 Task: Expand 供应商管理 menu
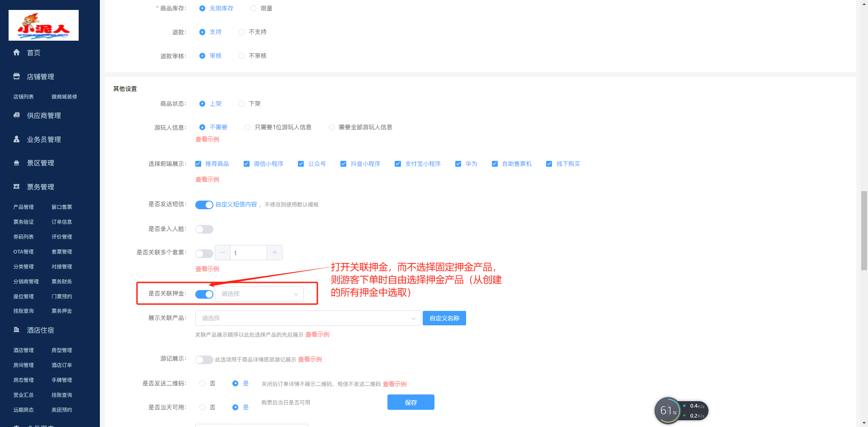[x=44, y=116]
